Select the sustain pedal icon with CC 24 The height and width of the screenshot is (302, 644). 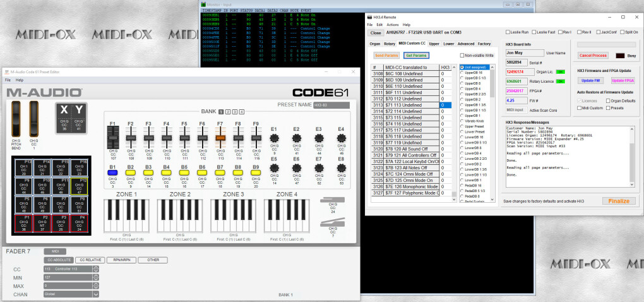[x=333, y=200]
